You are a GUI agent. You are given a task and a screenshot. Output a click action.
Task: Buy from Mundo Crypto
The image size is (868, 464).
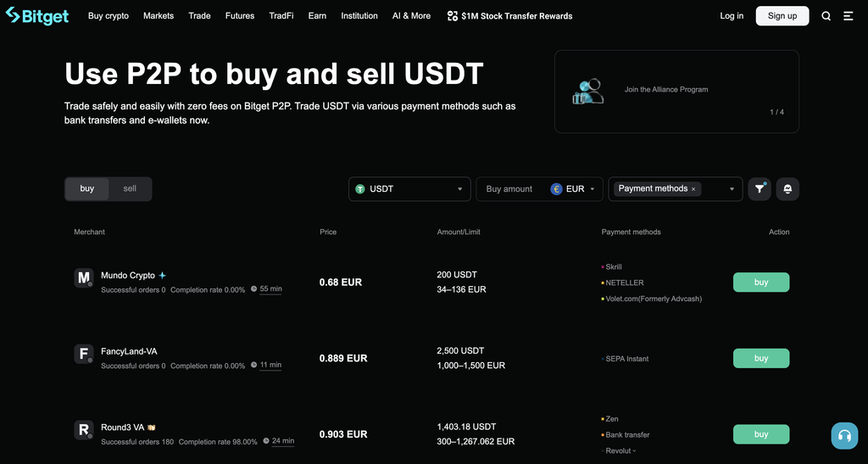[761, 282]
